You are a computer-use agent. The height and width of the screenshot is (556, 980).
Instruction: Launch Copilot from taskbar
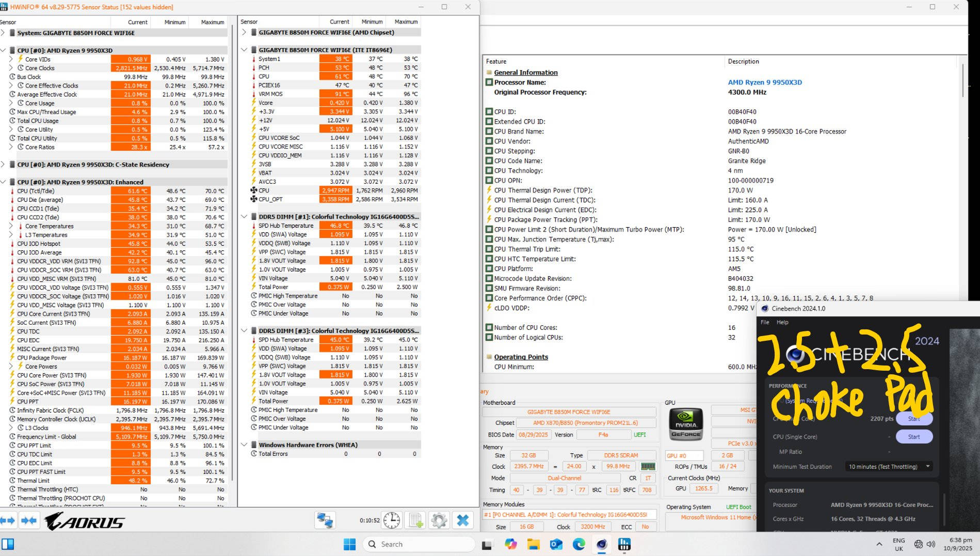coord(511,544)
